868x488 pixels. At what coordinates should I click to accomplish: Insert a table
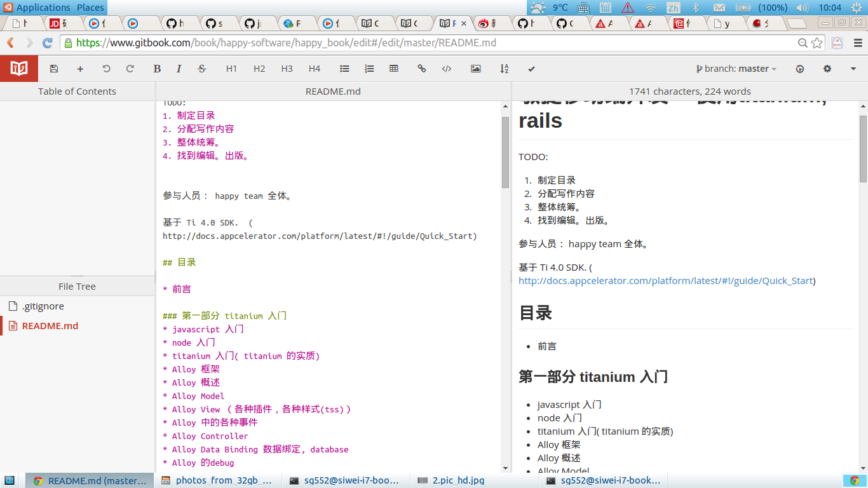pyautogui.click(x=394, y=69)
